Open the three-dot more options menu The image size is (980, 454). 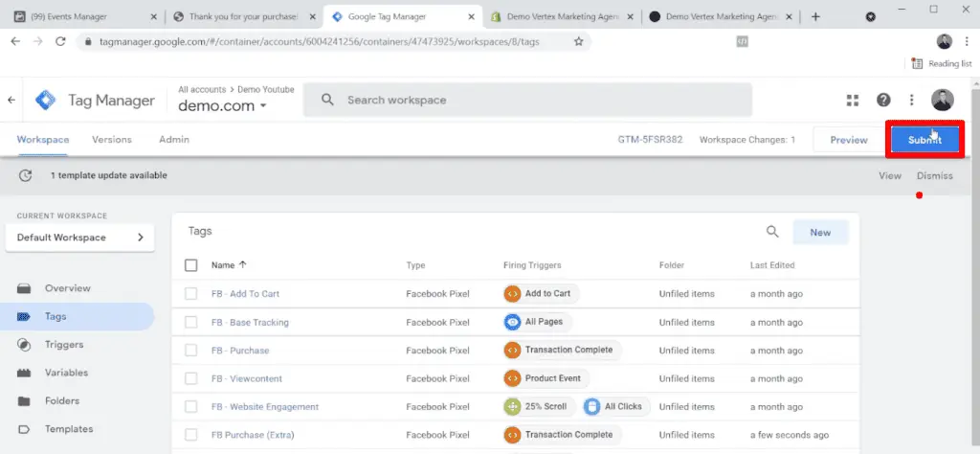912,101
